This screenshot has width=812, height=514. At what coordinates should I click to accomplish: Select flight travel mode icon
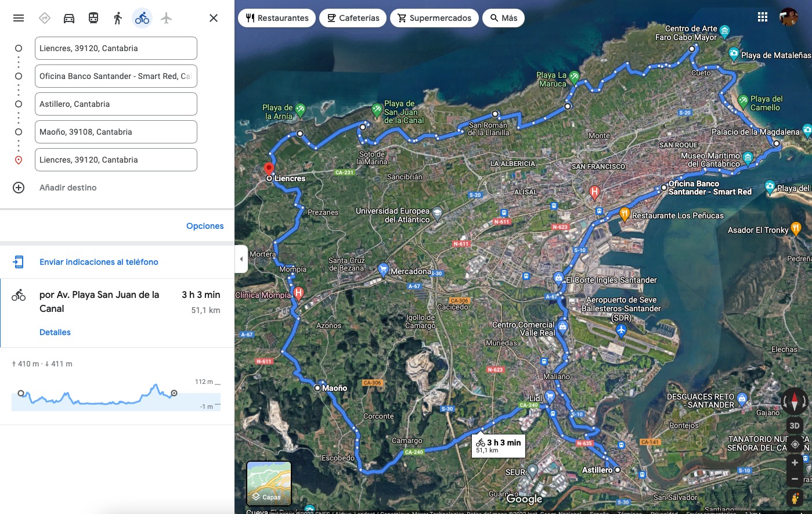click(x=167, y=18)
